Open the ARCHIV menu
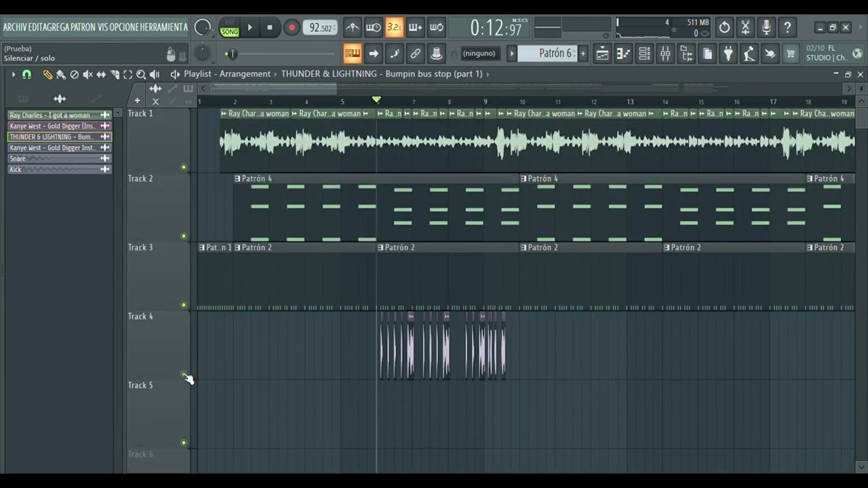Image resolution: width=868 pixels, height=488 pixels. click(15, 28)
